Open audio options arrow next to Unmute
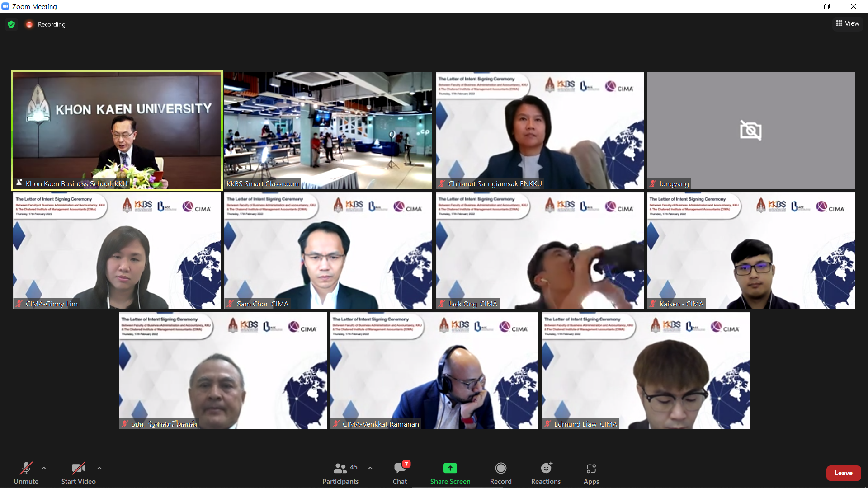Viewport: 868px width, 488px height. tap(44, 468)
